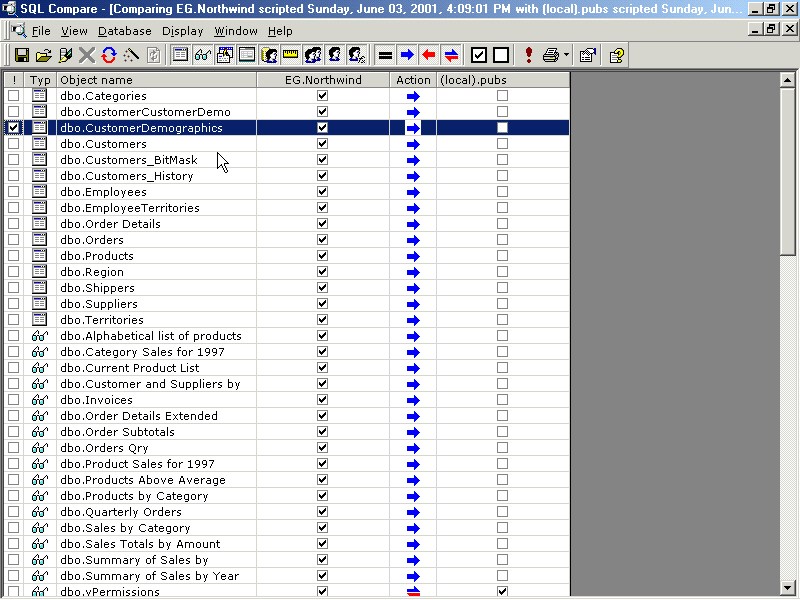Select dbo.Alphabetical list of products row
The height and width of the screenshot is (600, 800).
click(x=286, y=336)
